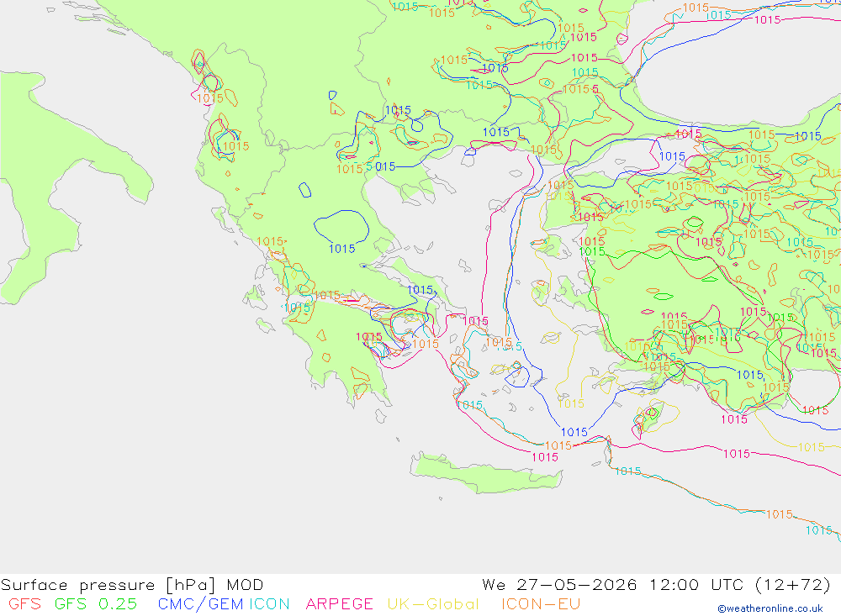Click the yellow UK-Global legend label
Screen dimensions: 841x616
(433, 603)
